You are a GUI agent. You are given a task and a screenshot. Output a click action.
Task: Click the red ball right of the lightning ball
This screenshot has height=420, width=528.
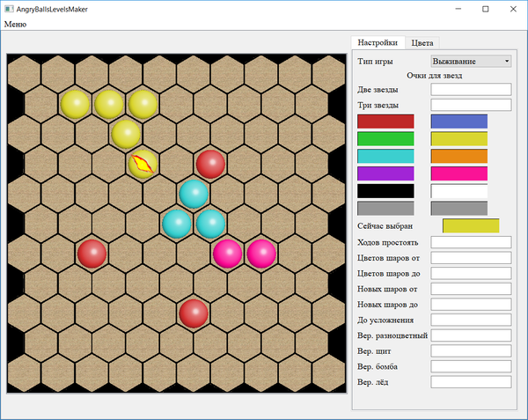[x=210, y=164]
